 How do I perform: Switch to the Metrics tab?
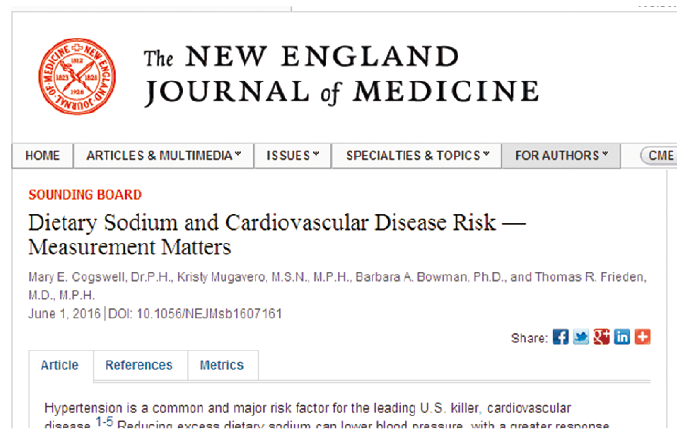(x=221, y=366)
